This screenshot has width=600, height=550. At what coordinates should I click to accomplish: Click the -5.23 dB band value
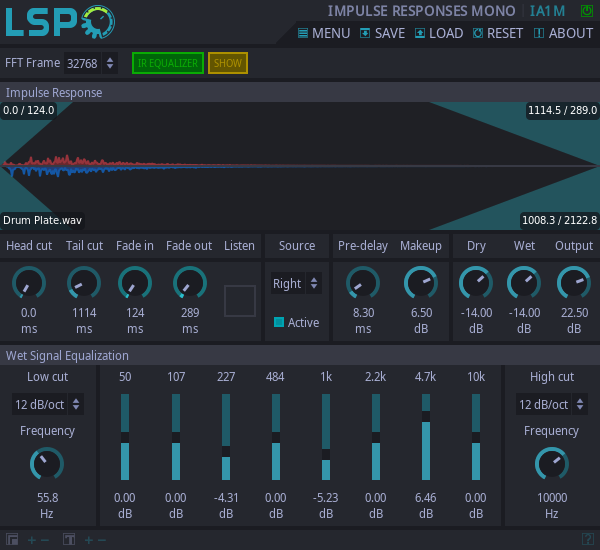pos(326,498)
